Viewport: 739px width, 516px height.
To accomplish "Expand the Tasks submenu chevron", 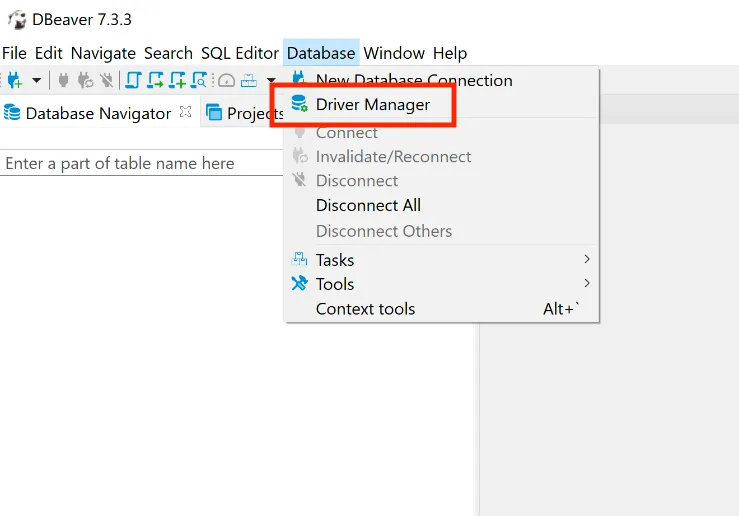I will tap(587, 259).
